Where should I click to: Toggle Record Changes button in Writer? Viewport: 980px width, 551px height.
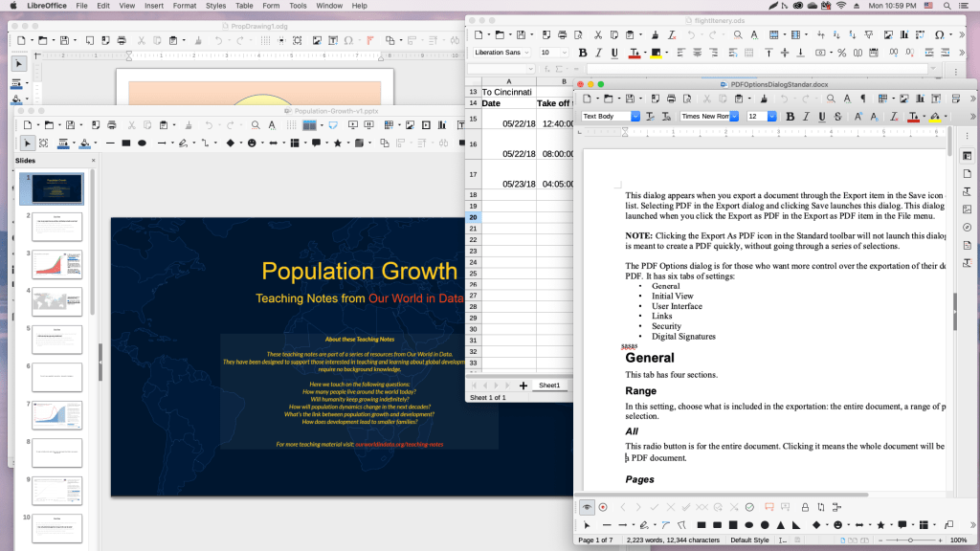tap(603, 507)
